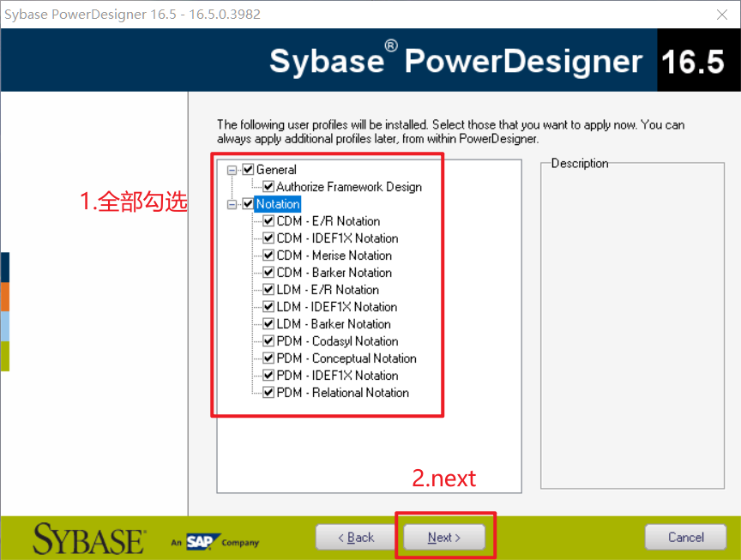Uncheck LDM - E/R Notation checkbox
This screenshot has height=560, width=741.
point(268,289)
